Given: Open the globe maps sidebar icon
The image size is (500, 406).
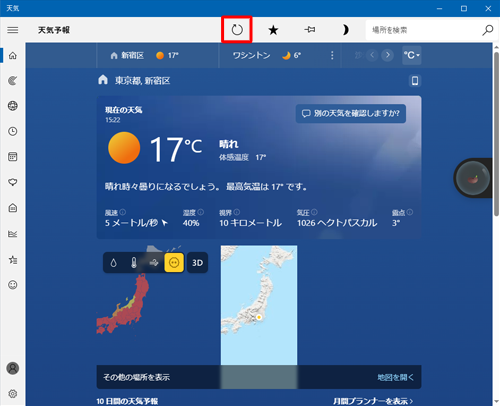Looking at the screenshot, I should (13, 106).
